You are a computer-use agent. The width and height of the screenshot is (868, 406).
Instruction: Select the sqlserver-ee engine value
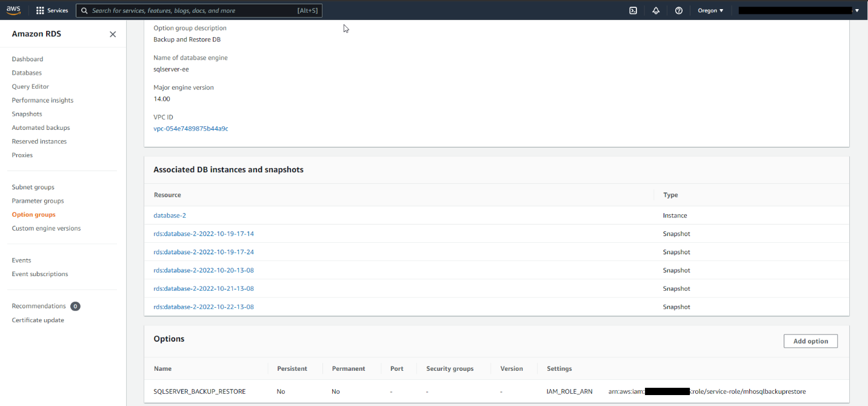171,69
